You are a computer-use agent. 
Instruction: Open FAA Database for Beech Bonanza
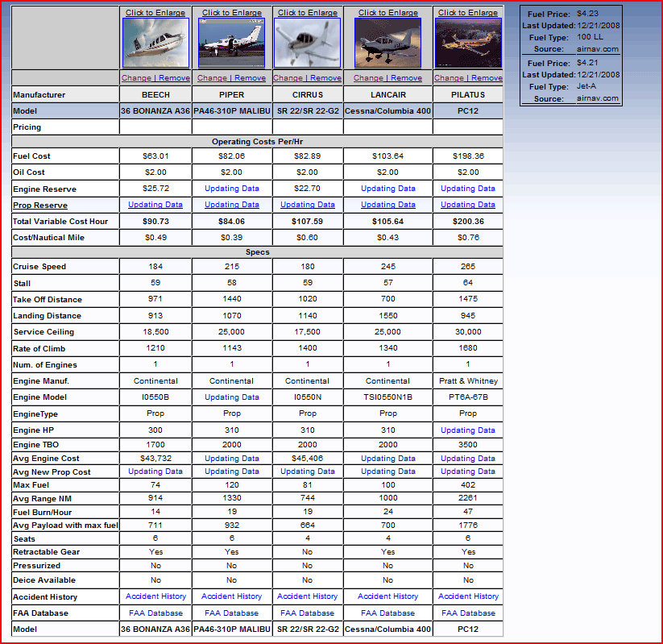point(155,613)
